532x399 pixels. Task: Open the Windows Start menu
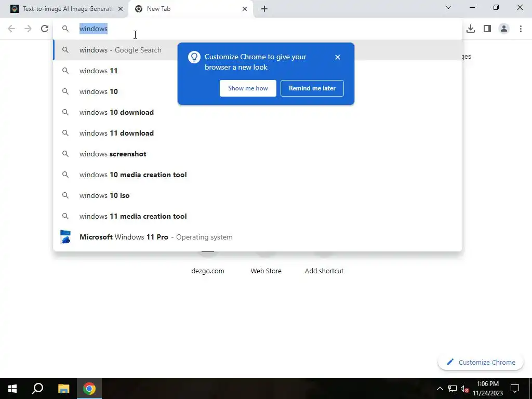point(12,389)
